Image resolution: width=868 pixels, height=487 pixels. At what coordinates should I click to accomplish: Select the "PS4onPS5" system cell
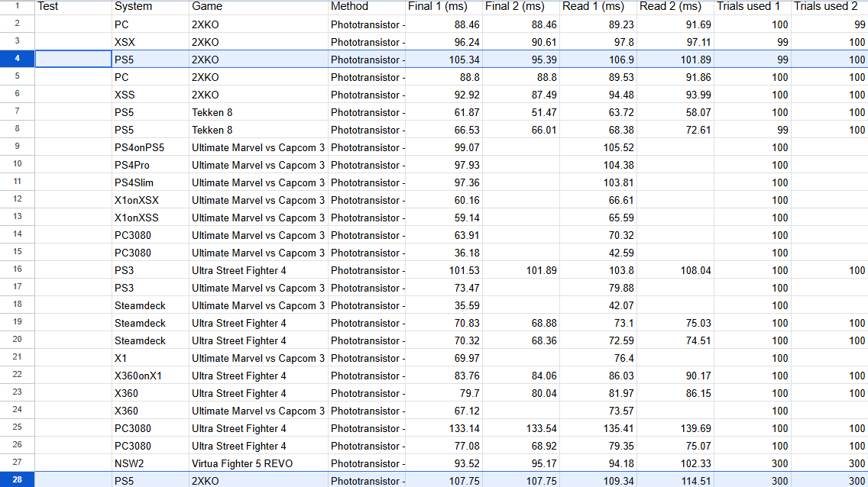150,147
